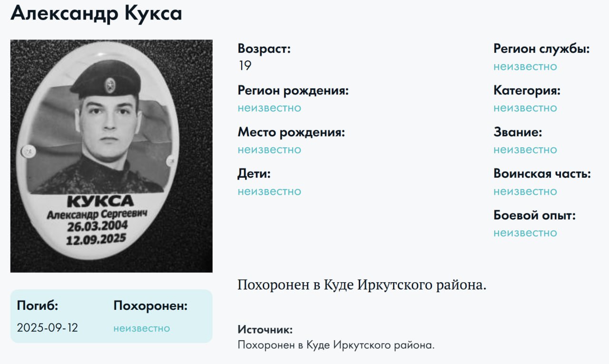Click the 'неизвестно' link under Воинская часть
This screenshot has width=609, height=364.
point(525,192)
